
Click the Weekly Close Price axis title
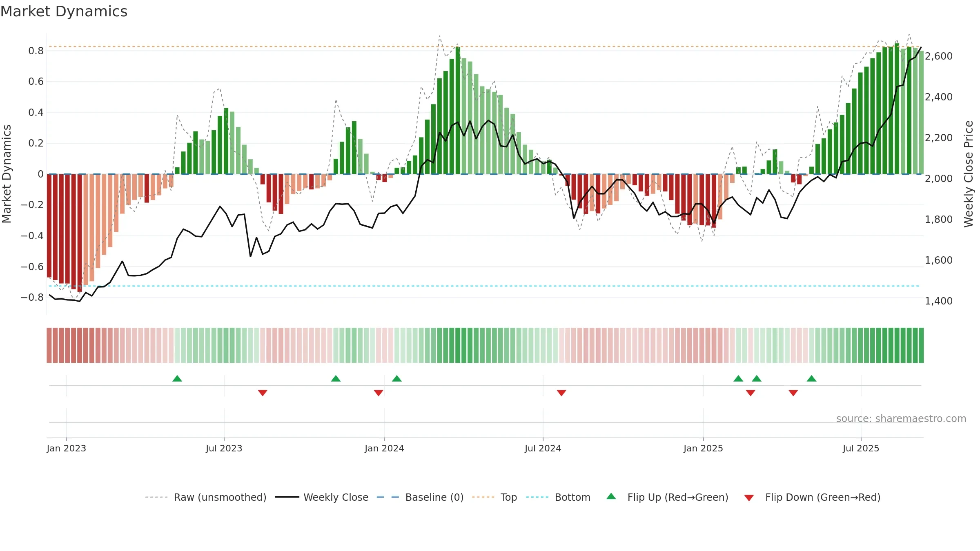click(x=969, y=174)
